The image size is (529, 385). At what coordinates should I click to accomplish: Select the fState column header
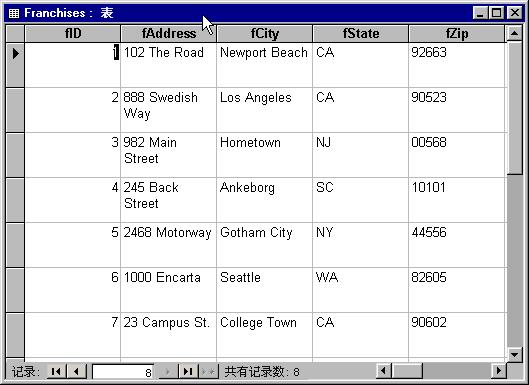[x=361, y=33]
